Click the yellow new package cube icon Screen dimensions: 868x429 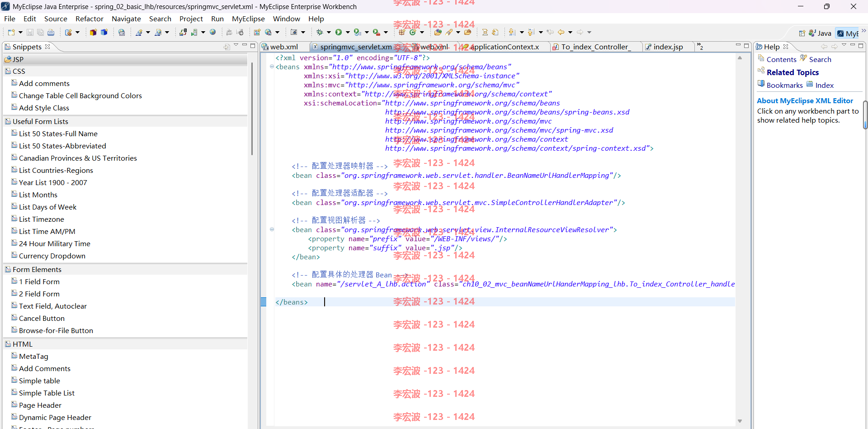93,32
